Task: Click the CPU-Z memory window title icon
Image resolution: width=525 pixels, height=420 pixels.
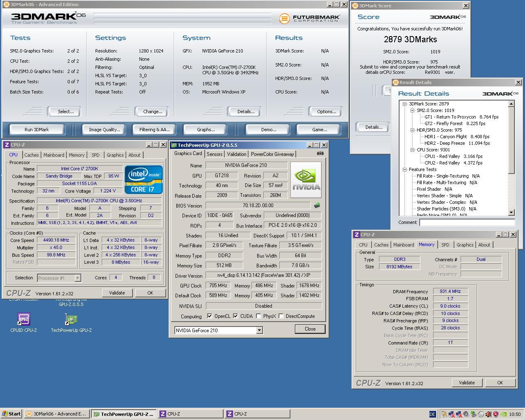Action: point(357,235)
